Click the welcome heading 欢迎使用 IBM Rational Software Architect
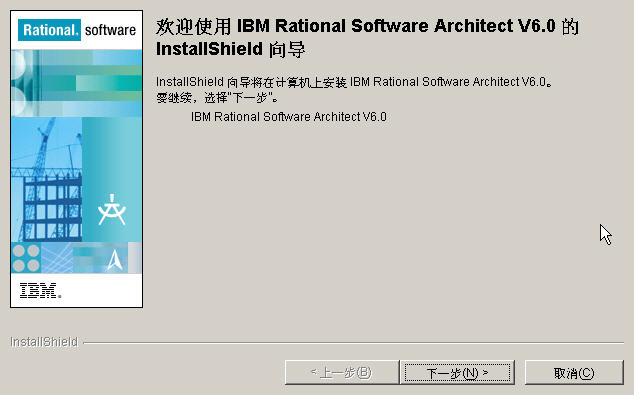 367,38
